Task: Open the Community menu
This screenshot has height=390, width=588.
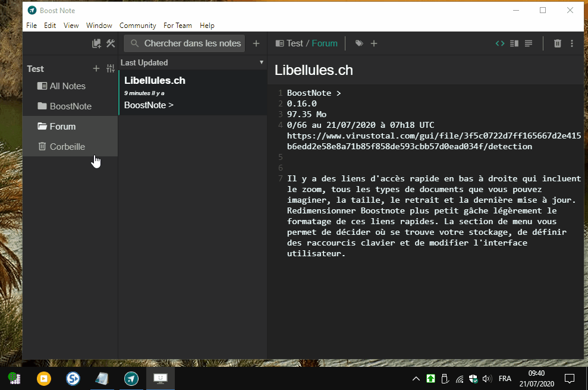Action: coord(137,26)
